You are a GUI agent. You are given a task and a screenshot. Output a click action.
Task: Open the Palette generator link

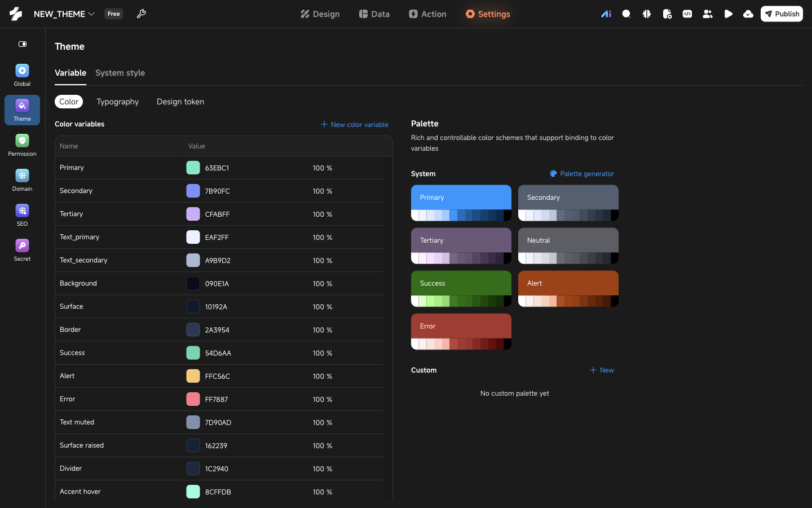[x=582, y=174]
